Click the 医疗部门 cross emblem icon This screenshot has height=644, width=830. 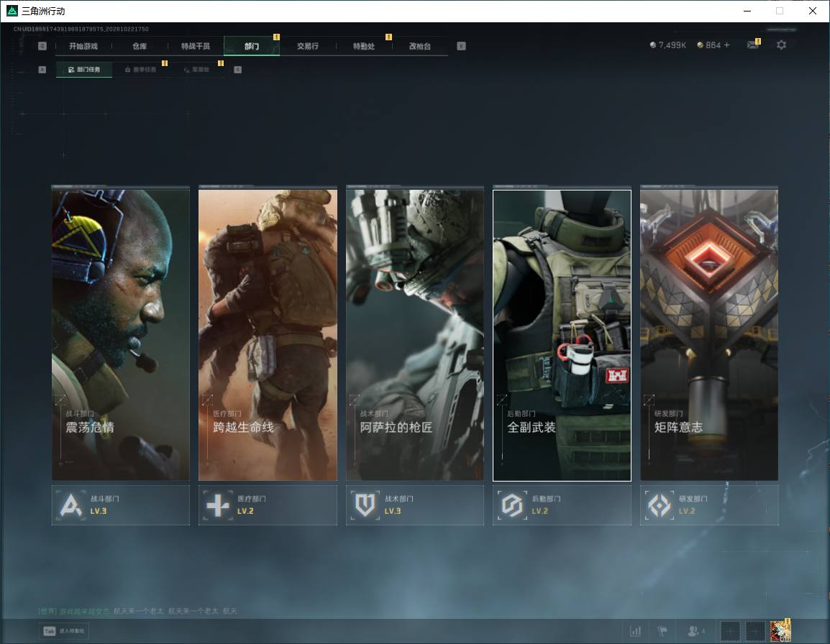click(x=217, y=505)
